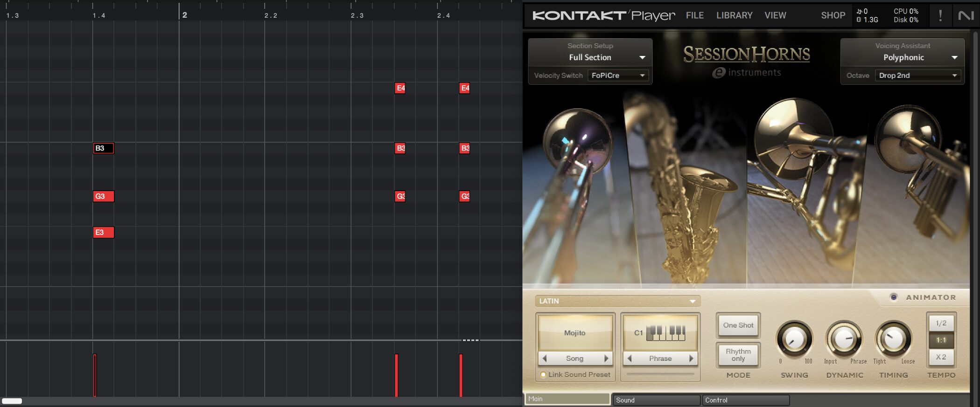Click the Session Horns logo

point(746,54)
